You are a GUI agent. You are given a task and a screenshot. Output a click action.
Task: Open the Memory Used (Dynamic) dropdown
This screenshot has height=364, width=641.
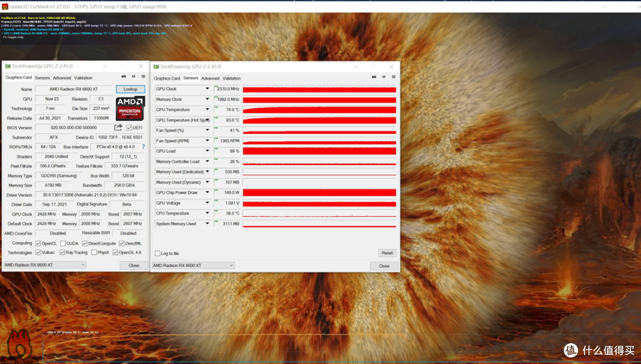tap(207, 182)
